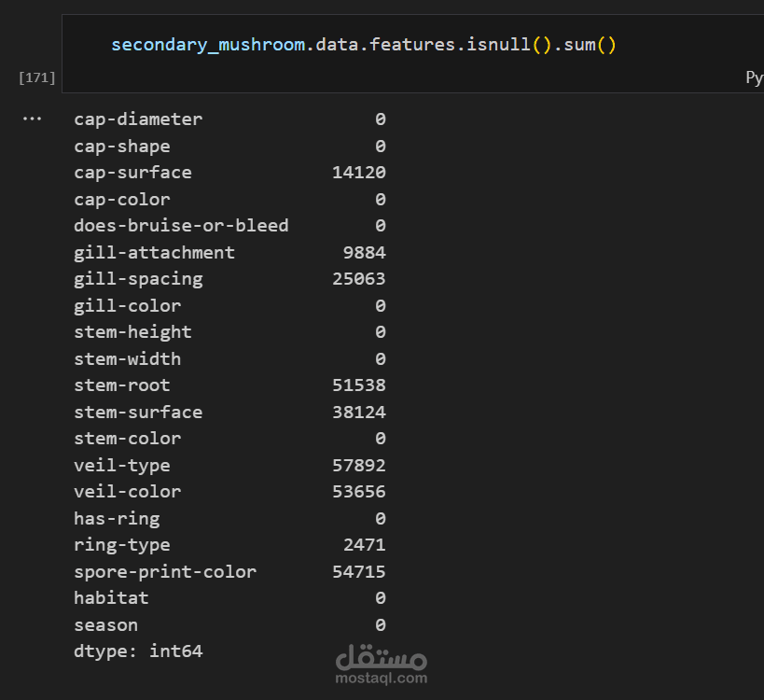
Task: Click the features attribute in code
Action: pyautogui.click(x=412, y=45)
